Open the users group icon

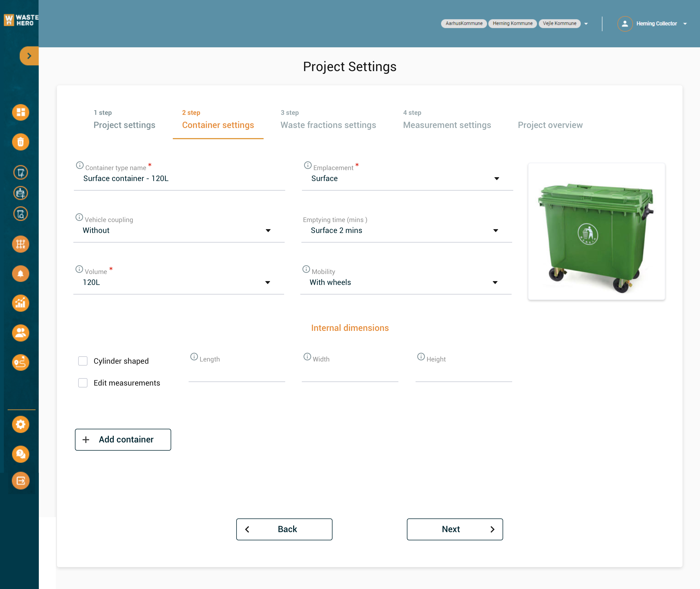coord(20,333)
